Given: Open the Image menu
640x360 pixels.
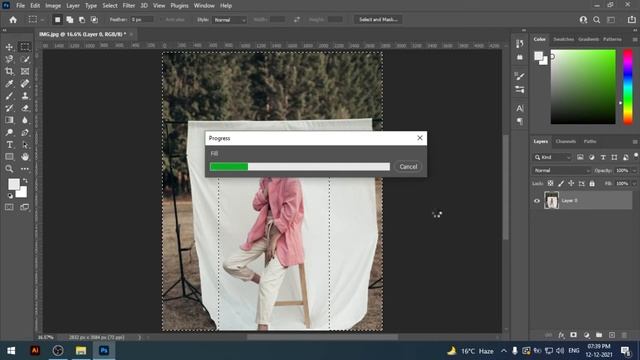Looking at the screenshot, I should click(x=53, y=6).
